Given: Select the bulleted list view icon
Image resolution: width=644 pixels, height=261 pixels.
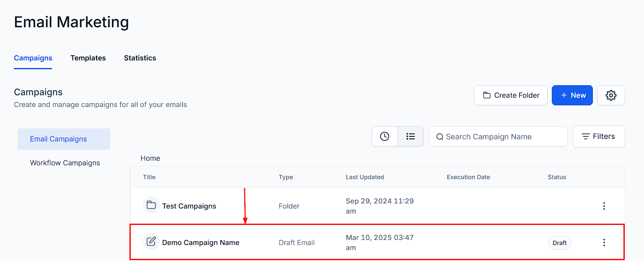Looking at the screenshot, I should 411,136.
